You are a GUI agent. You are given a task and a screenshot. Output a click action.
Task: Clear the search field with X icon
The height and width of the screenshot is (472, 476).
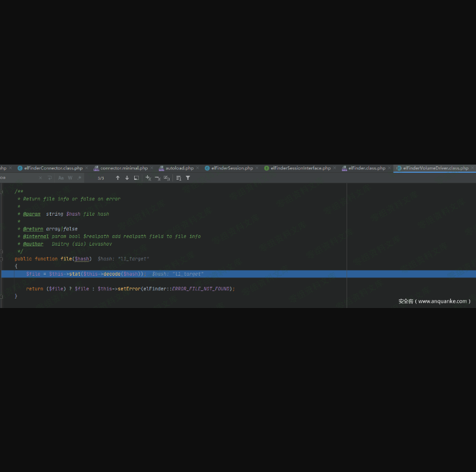[41, 178]
